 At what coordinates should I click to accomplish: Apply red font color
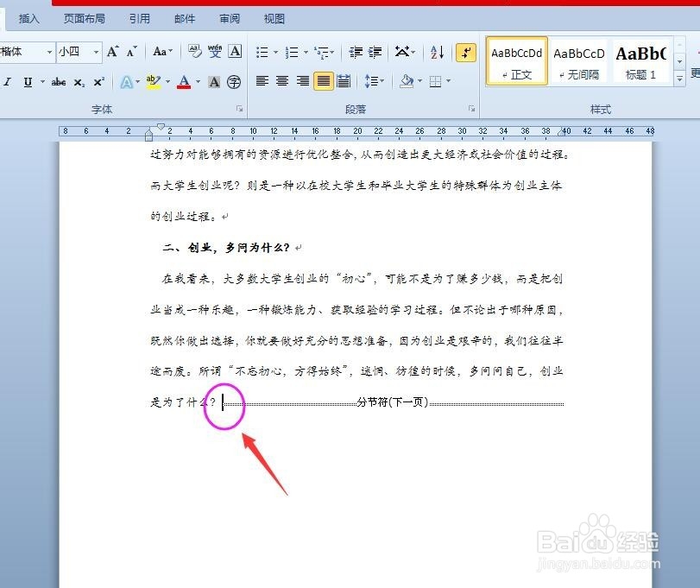point(184,82)
